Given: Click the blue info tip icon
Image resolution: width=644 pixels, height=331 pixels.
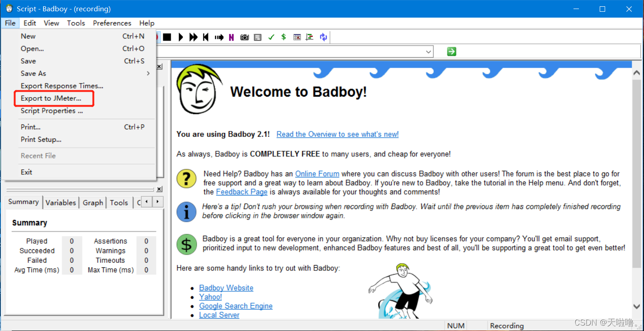Looking at the screenshot, I should [186, 211].
